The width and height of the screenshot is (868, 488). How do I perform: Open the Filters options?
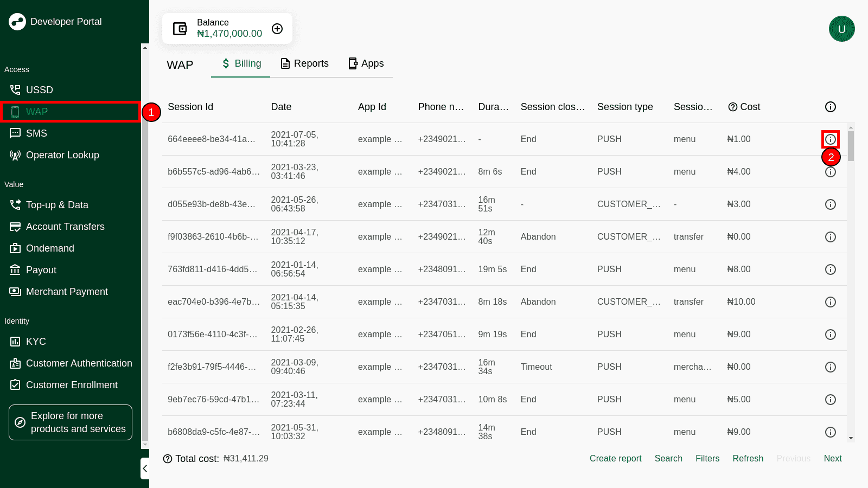tap(707, 459)
